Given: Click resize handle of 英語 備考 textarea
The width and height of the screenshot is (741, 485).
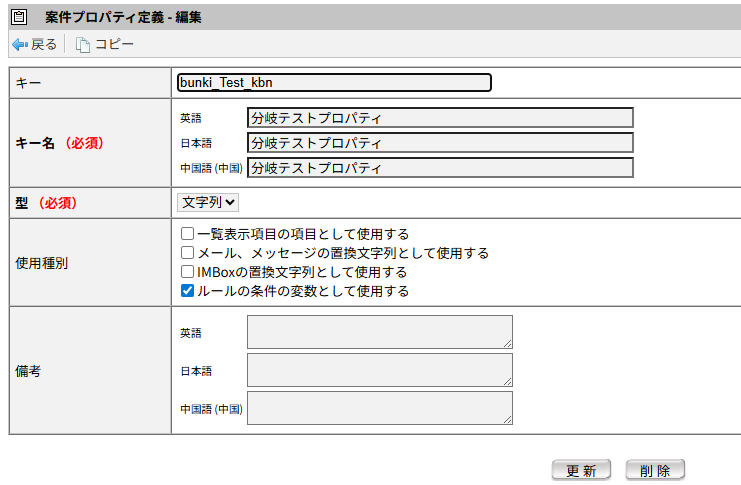Looking at the screenshot, I should point(507,343).
